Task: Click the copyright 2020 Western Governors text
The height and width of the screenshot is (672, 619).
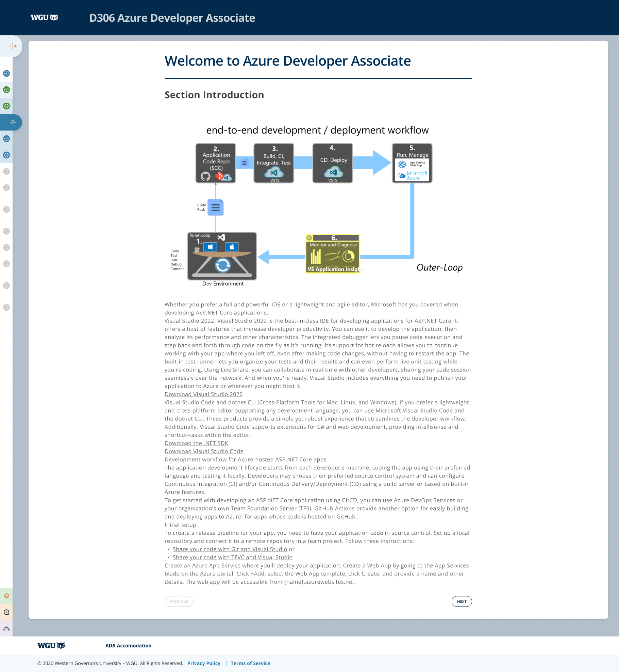Action: 110,663
